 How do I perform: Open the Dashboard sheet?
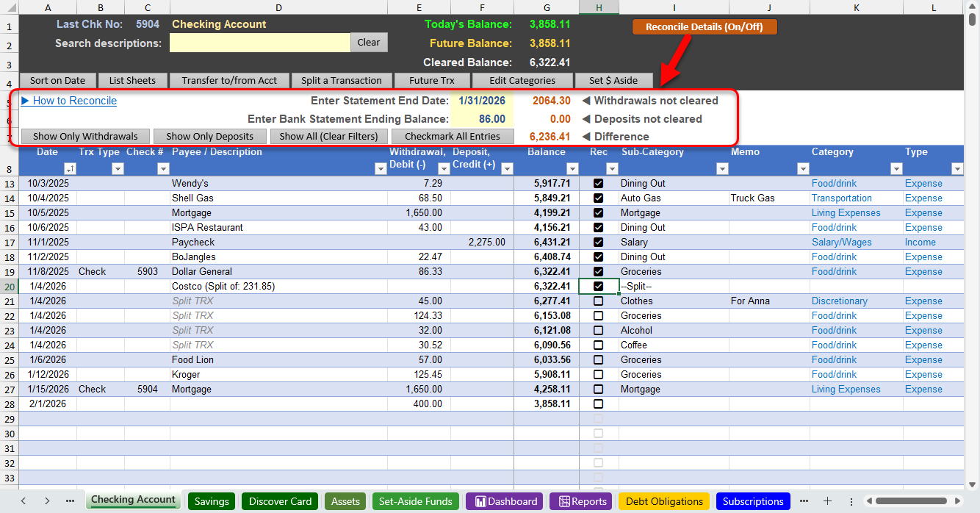[x=504, y=501]
